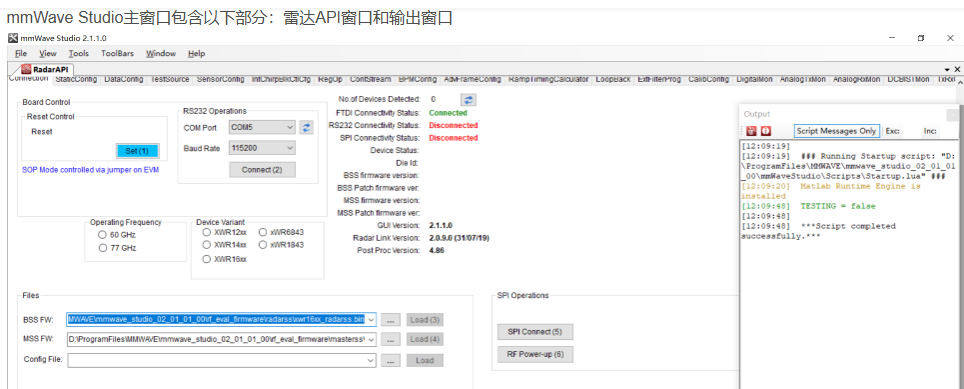
Task: Click the SPI Connect (5) button
Action: (x=535, y=332)
